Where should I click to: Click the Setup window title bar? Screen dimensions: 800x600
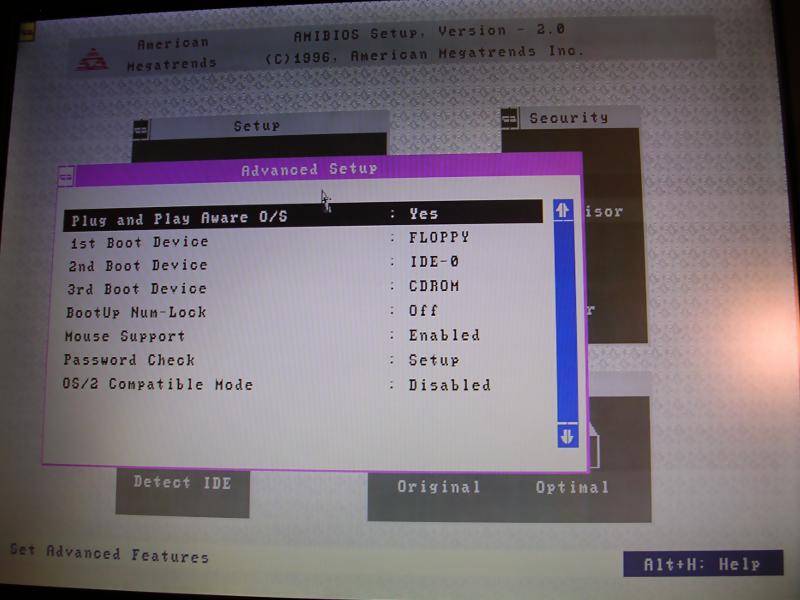click(x=268, y=126)
